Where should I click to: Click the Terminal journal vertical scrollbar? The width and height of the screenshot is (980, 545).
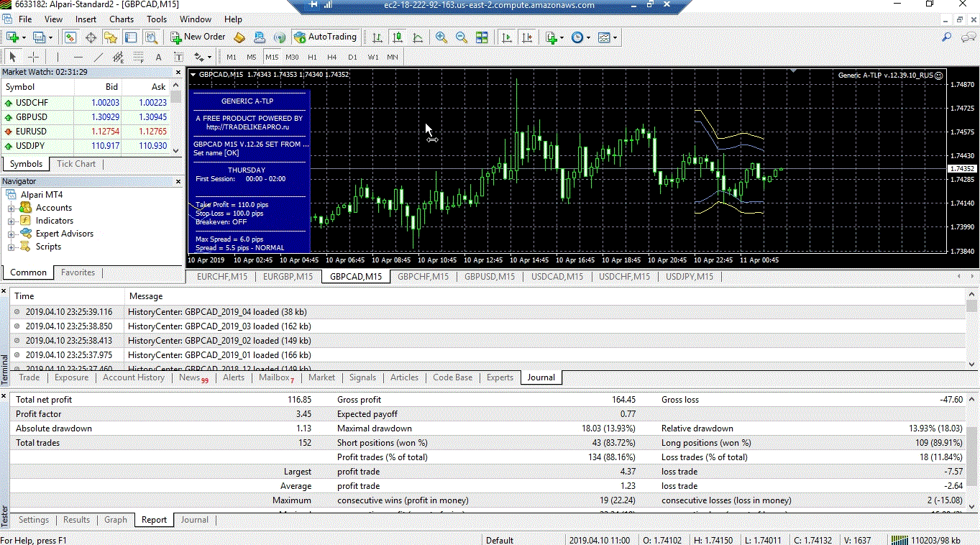tap(972, 332)
